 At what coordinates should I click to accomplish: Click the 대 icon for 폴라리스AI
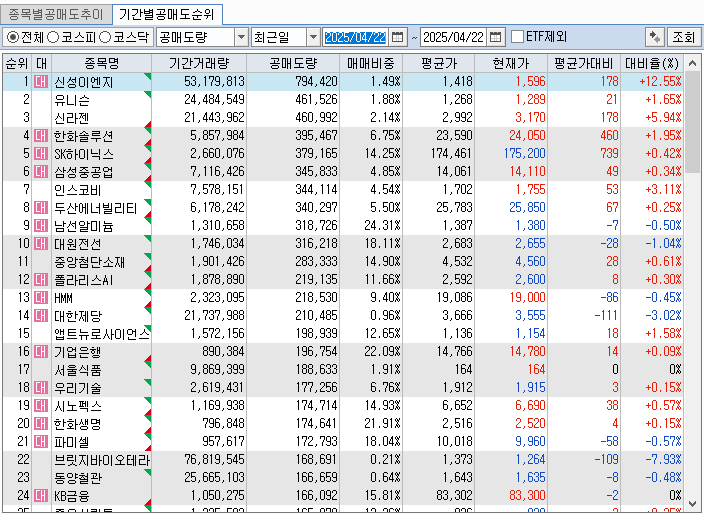(x=41, y=279)
